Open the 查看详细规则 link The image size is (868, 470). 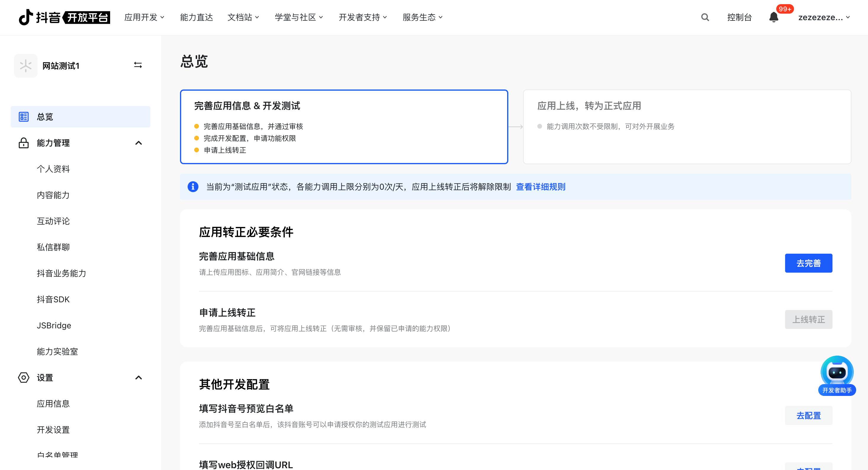point(541,187)
